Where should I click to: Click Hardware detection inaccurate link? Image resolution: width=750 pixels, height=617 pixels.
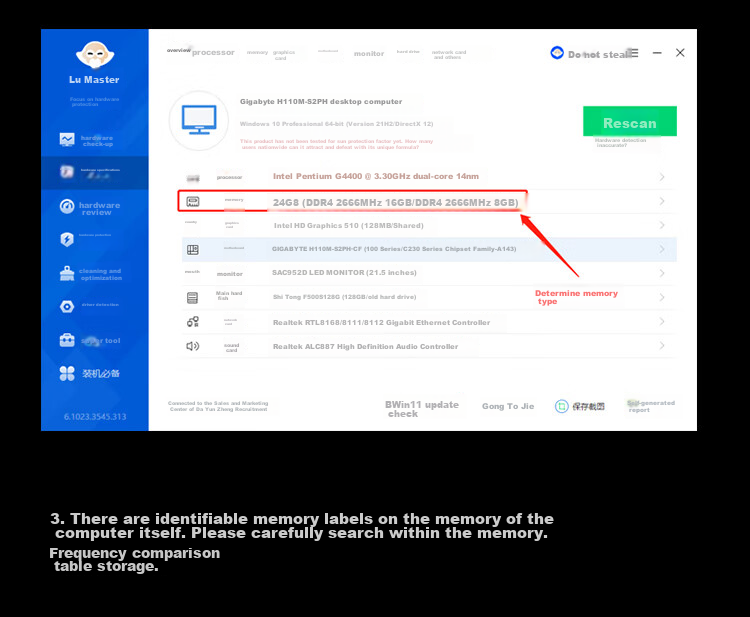pyautogui.click(x=620, y=143)
